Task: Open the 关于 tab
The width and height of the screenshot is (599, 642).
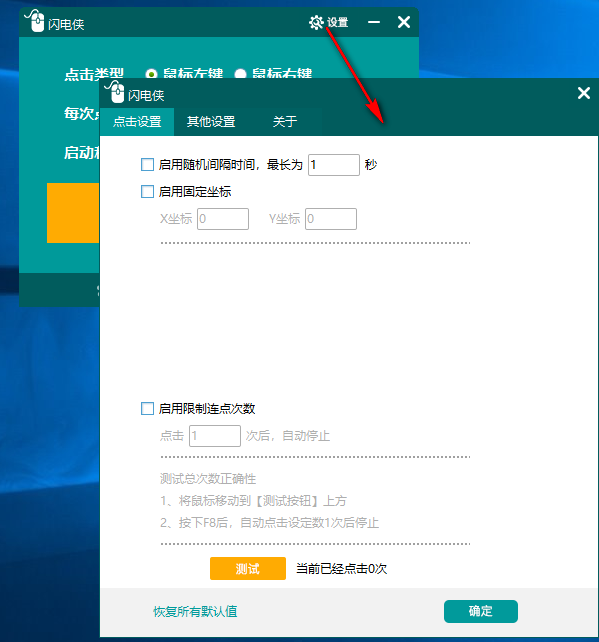Action: coord(285,122)
